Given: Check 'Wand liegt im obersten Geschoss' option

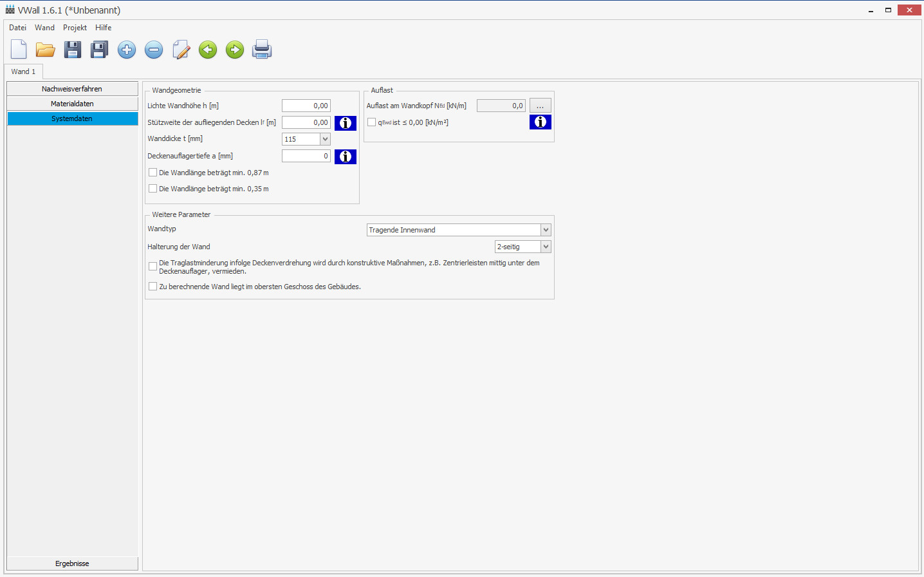Looking at the screenshot, I should click(152, 287).
